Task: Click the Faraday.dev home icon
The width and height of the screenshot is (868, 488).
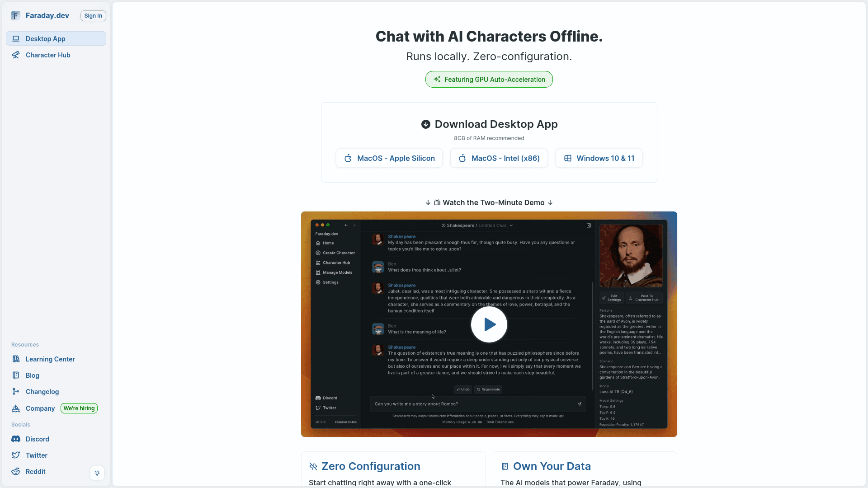Action: [16, 15]
